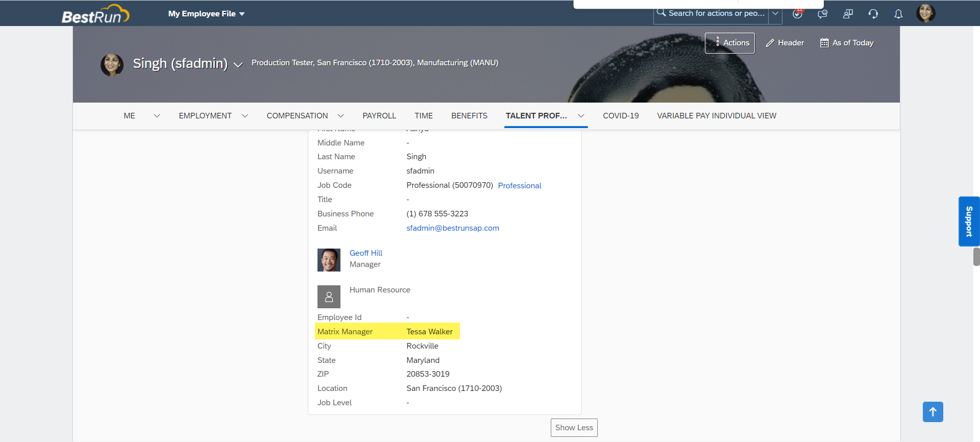Open the feedback chat bubble icon

pos(822,14)
